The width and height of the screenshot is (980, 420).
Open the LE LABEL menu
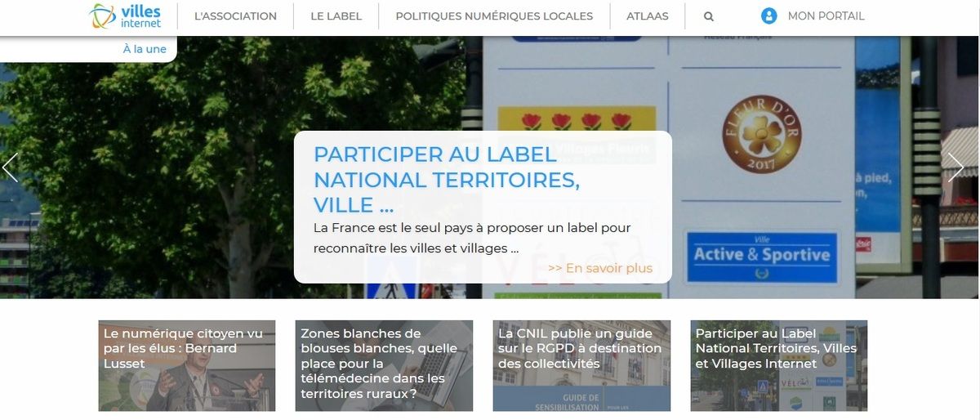(336, 16)
